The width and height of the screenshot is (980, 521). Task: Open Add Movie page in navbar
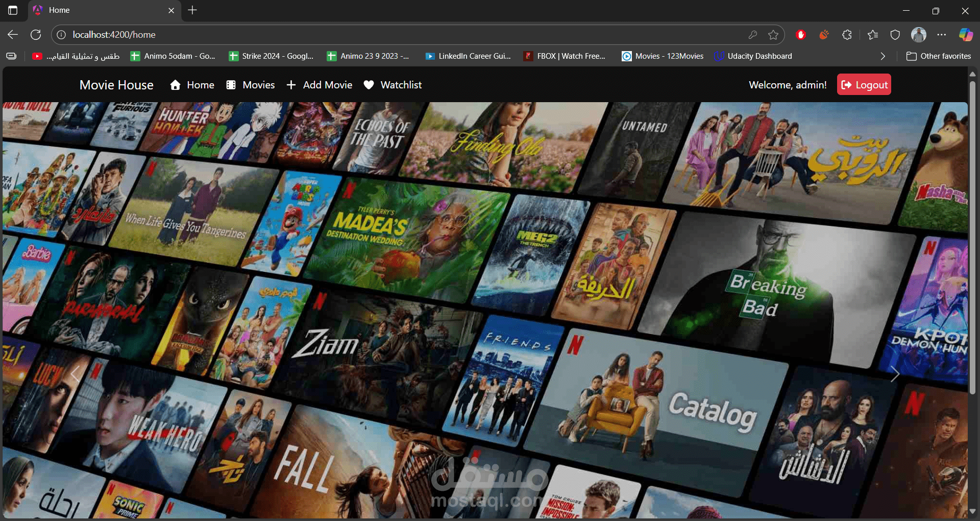tap(320, 85)
